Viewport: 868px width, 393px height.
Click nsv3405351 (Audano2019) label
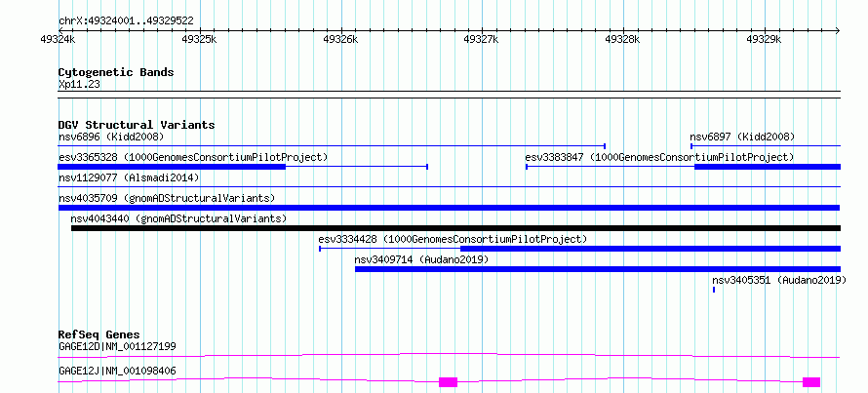tap(779, 280)
